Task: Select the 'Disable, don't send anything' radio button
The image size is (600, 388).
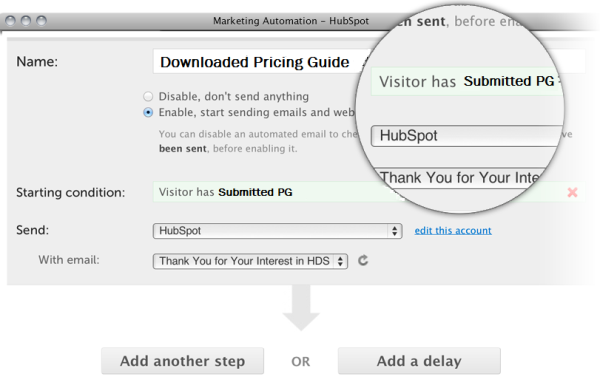Action: (x=148, y=96)
